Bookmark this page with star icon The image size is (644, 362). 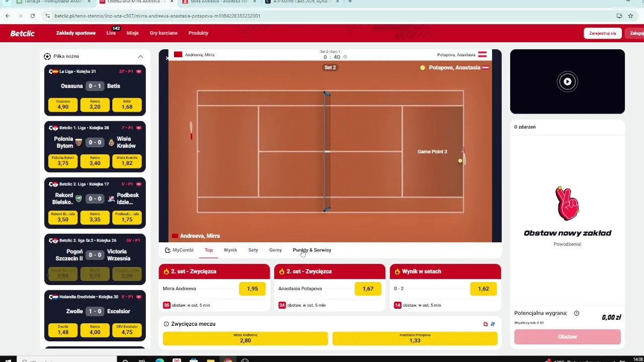(630, 16)
